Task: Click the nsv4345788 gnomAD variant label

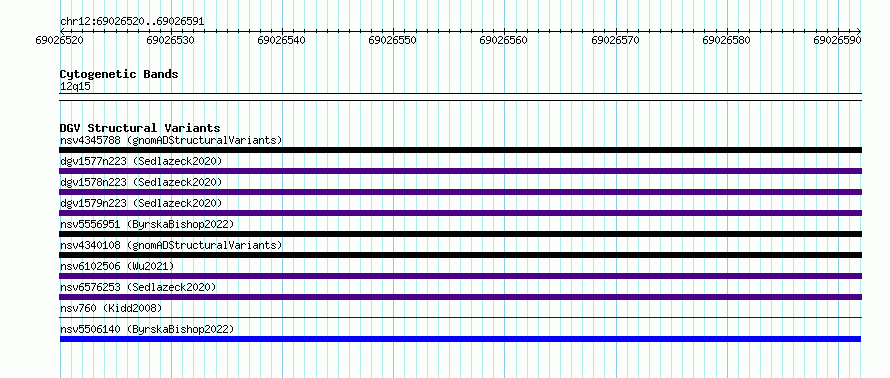Action: 171,140
